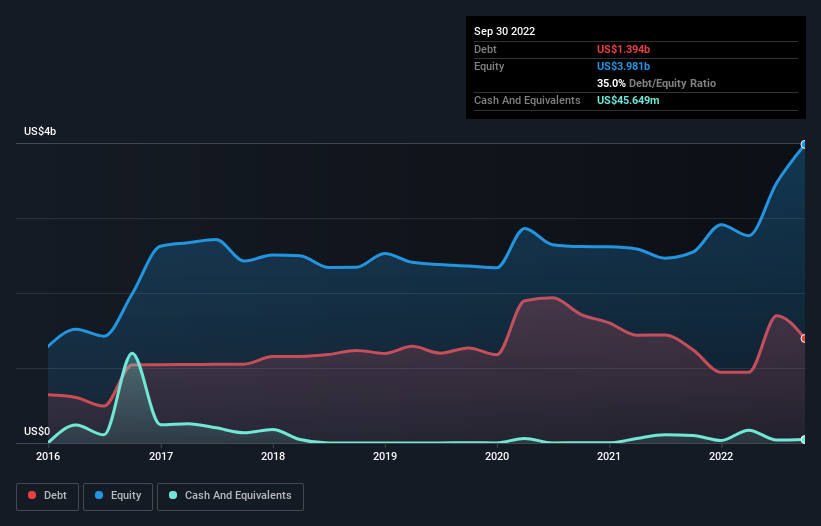This screenshot has width=821, height=526.
Task: Click the US$4b y-axis label
Action: 40,131
